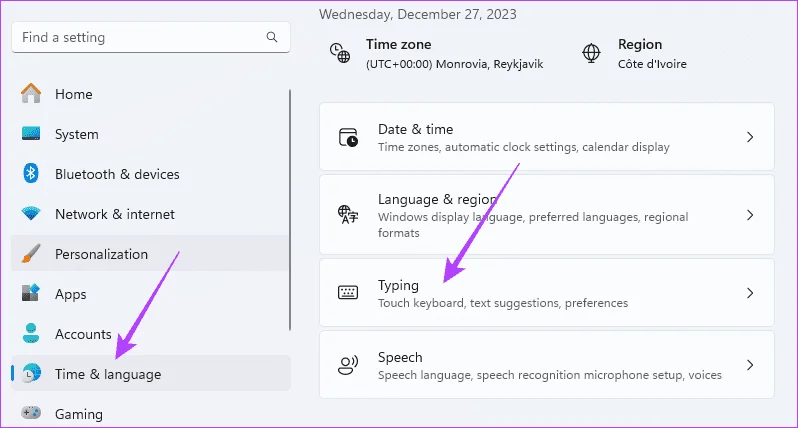Select Time & language in sidebar
The image size is (798, 428).
coord(151,374)
